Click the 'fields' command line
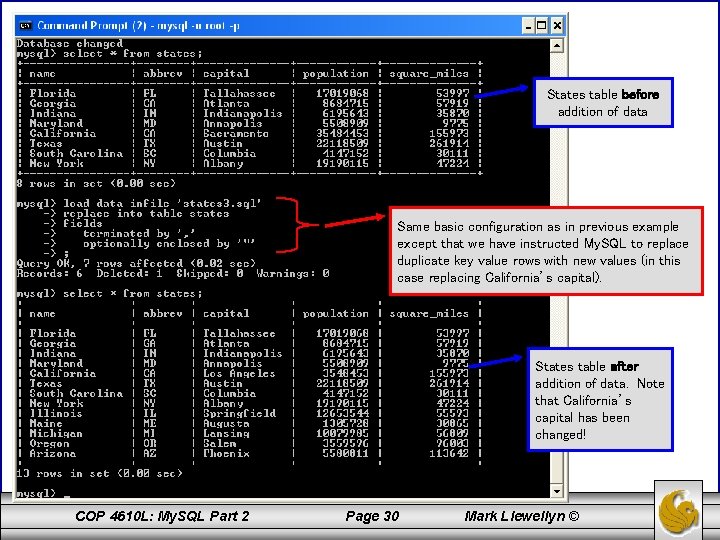The height and width of the screenshot is (540, 720). (83, 224)
